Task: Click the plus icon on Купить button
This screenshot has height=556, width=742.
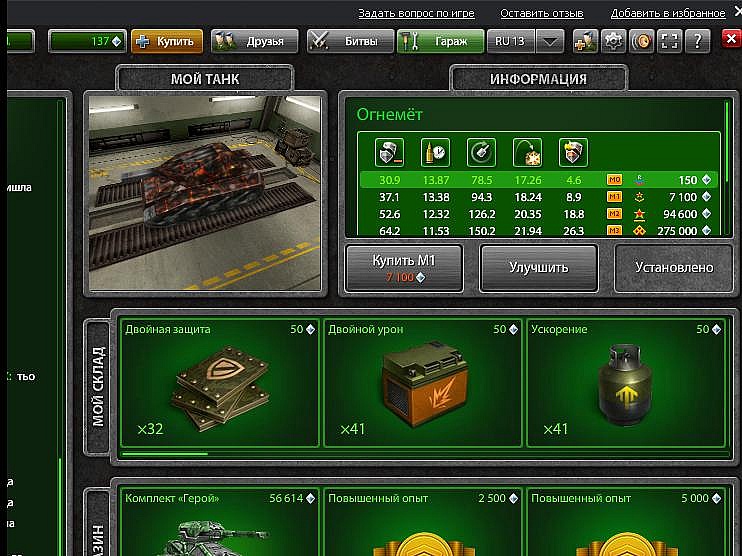Action: pyautogui.click(x=142, y=42)
